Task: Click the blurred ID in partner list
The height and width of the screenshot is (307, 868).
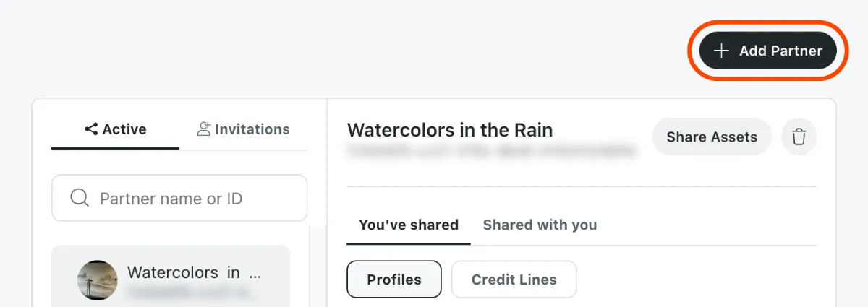Action: pos(194,293)
